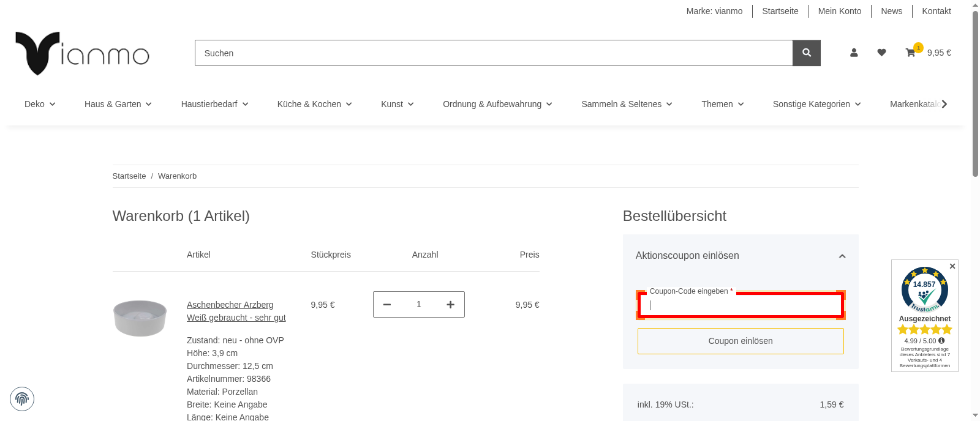Open the user account icon

click(854, 53)
